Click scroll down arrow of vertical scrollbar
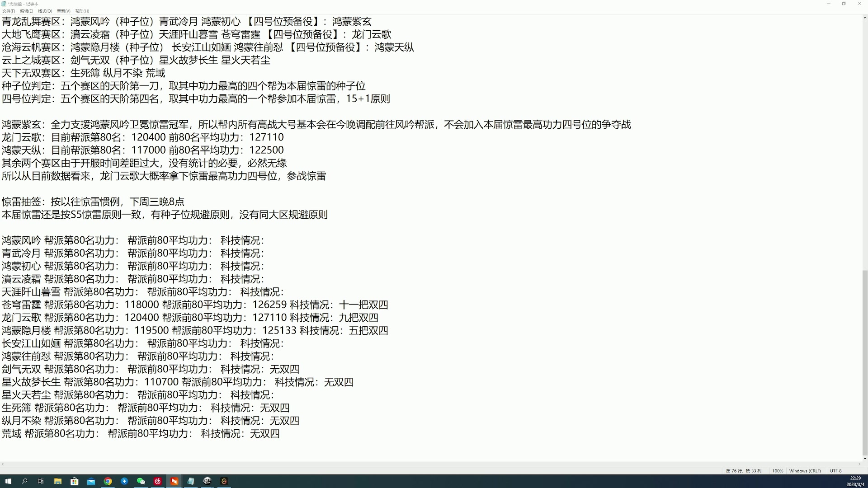This screenshot has width=868, height=488. point(865,459)
